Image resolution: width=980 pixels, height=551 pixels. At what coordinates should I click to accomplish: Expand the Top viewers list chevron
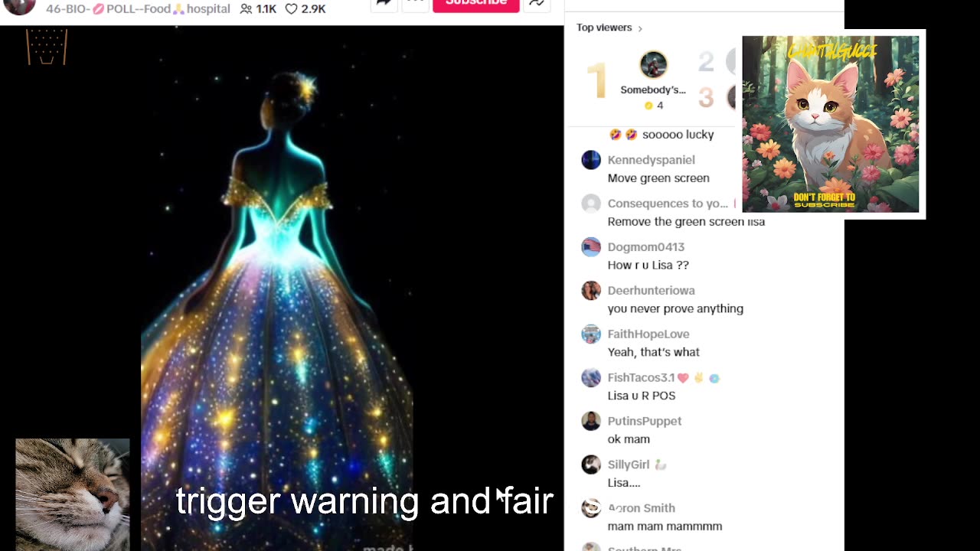pos(640,28)
